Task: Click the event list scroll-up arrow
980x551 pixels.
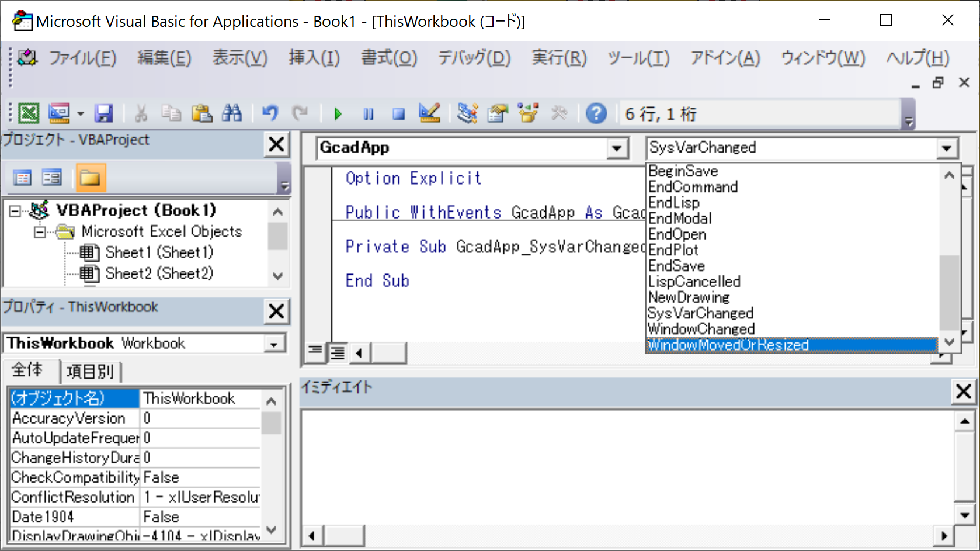Action: pos(949,175)
